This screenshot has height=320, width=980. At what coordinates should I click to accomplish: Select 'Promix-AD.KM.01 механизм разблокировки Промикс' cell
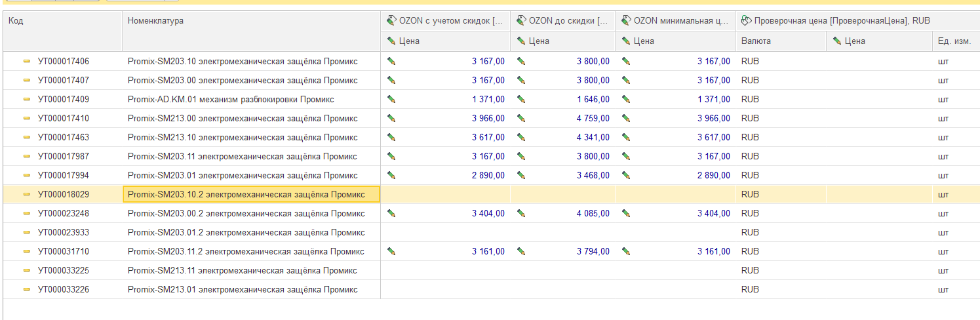pyautogui.click(x=251, y=100)
